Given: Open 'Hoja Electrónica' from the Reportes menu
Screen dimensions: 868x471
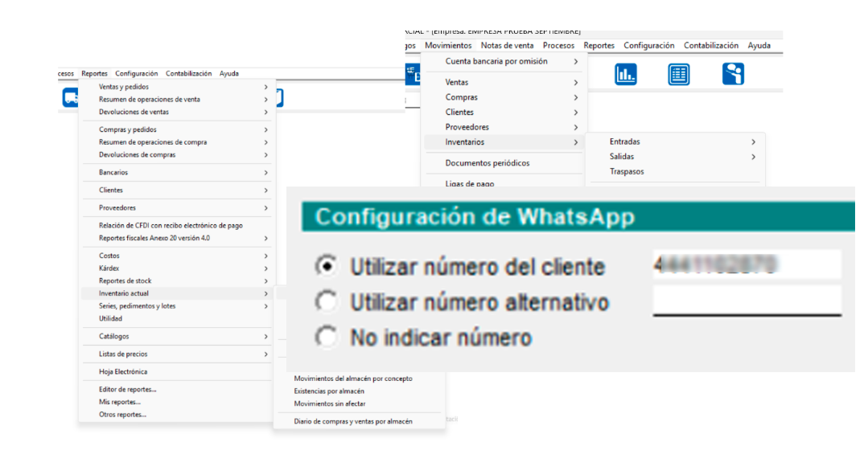Looking at the screenshot, I should pos(123,372).
